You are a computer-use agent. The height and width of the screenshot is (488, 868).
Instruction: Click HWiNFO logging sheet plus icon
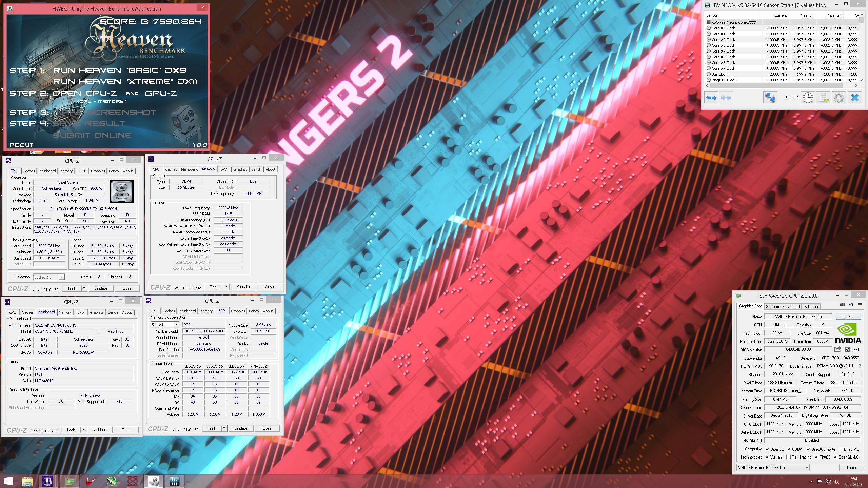pos(823,98)
